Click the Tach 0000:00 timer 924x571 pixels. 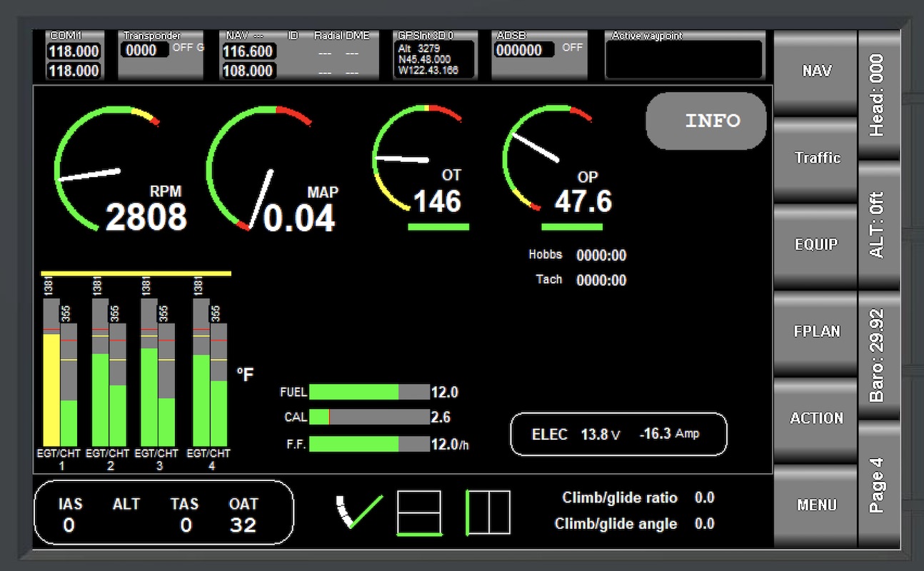(601, 281)
